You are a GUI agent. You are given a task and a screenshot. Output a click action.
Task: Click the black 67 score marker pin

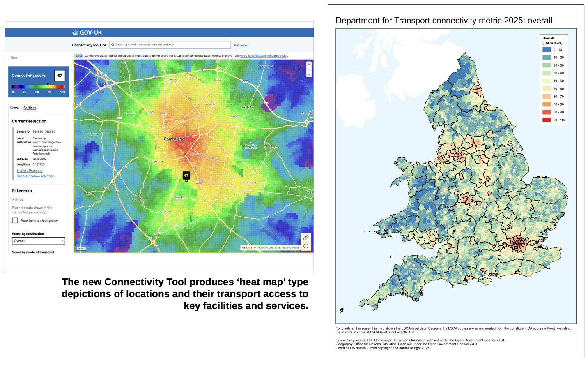click(x=186, y=176)
